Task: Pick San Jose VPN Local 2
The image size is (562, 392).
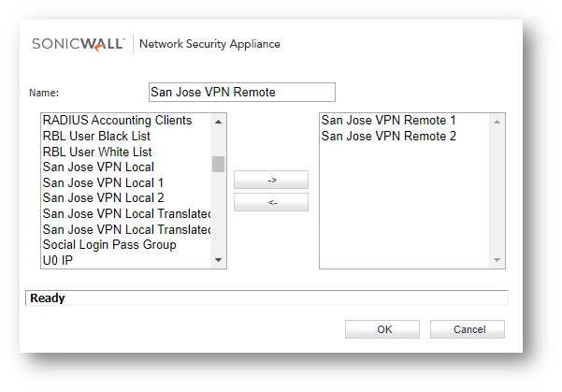Action: pos(103,198)
